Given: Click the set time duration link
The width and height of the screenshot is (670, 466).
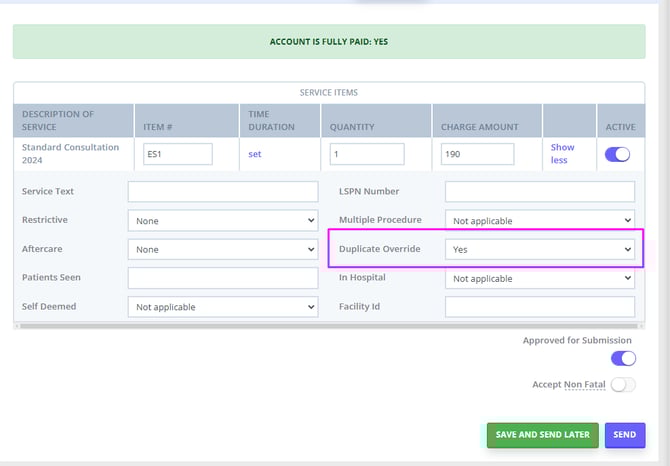Looking at the screenshot, I should pyautogui.click(x=255, y=154).
